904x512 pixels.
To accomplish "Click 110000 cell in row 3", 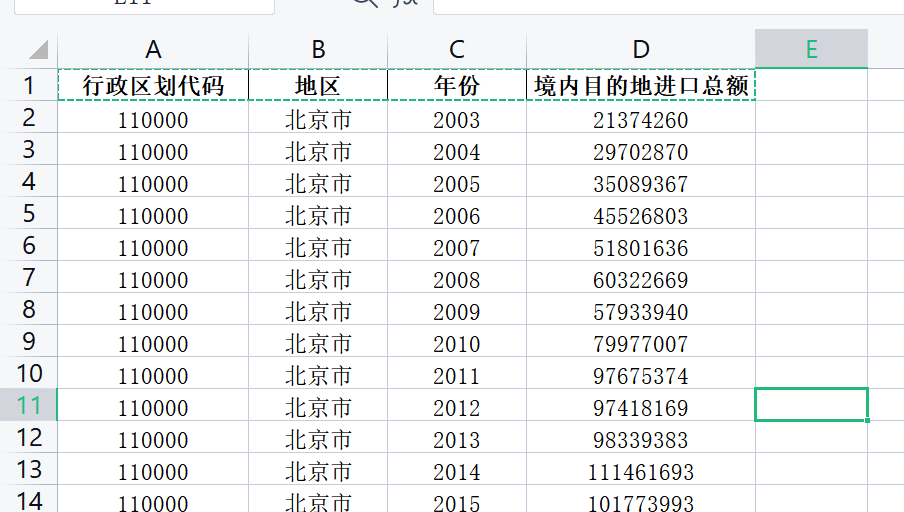I will coord(153,149).
